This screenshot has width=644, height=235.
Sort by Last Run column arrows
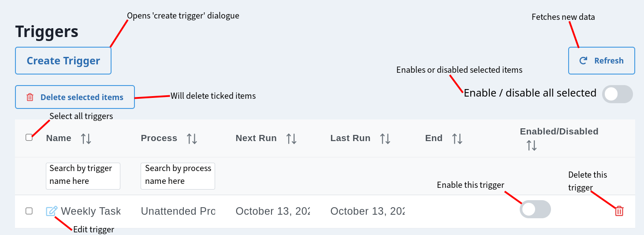(x=385, y=138)
